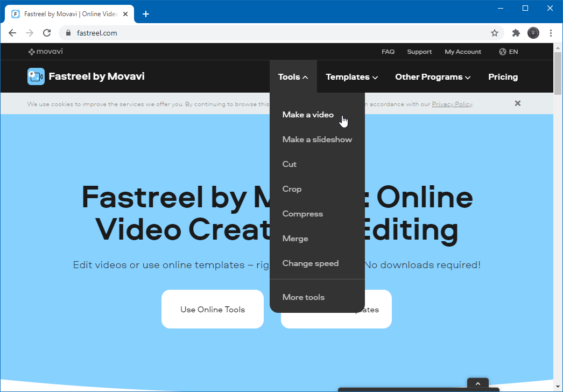Click the globe EN language selector
This screenshot has height=392, width=563.
click(509, 52)
